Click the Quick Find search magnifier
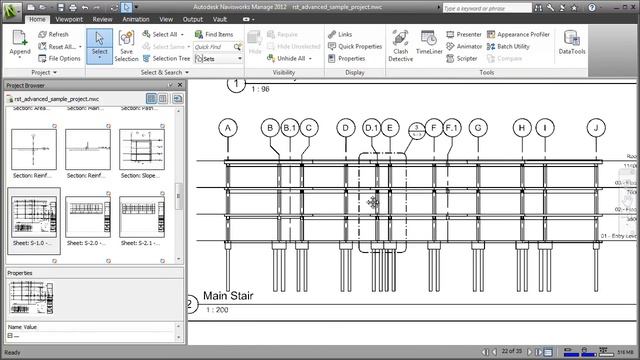Image resolution: width=640 pixels, height=360 pixels. (x=237, y=47)
